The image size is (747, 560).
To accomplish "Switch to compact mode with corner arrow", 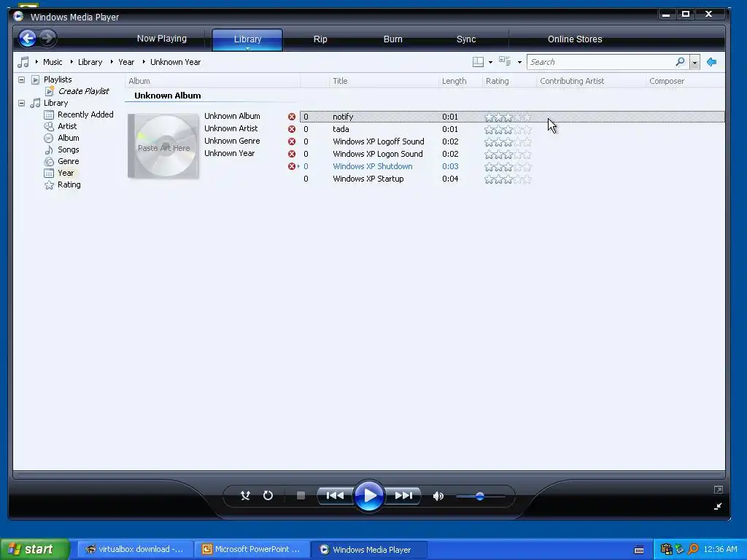I will (x=718, y=506).
